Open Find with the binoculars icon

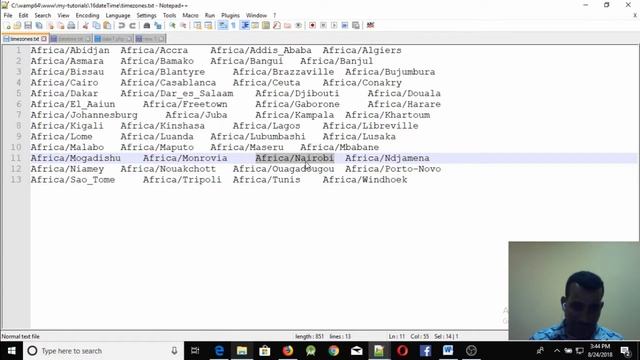[x=147, y=26]
